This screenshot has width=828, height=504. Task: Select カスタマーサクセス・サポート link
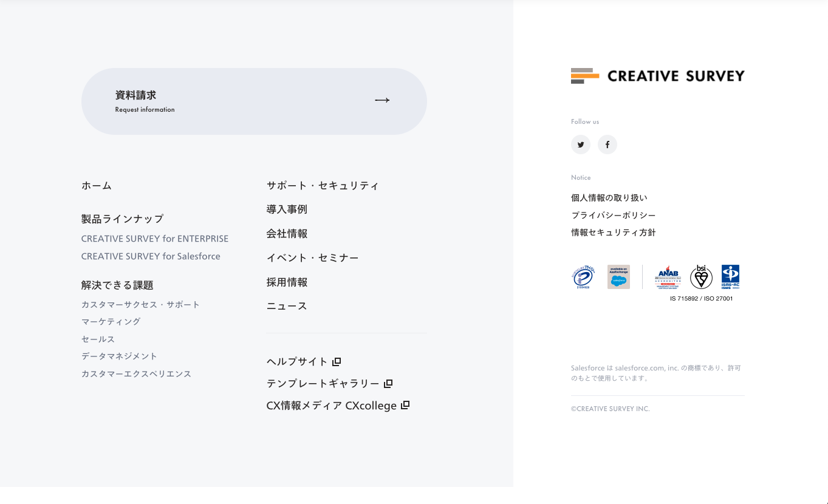(x=140, y=305)
